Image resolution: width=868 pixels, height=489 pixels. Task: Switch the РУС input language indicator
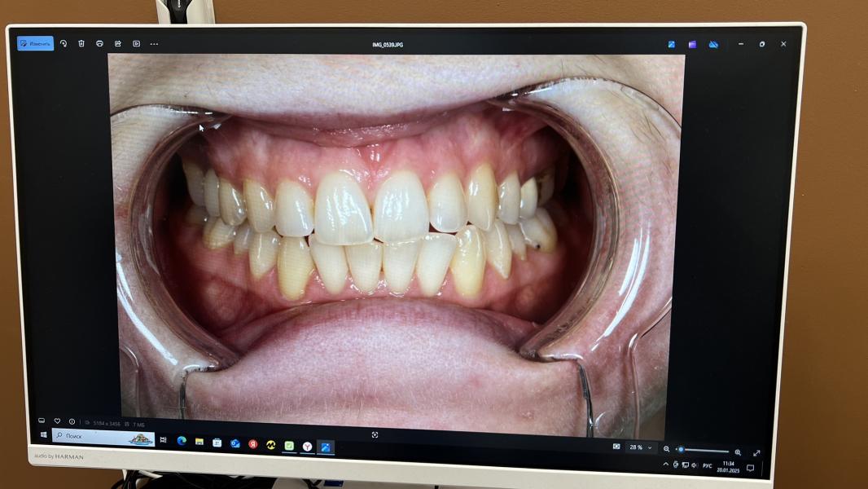707,465
